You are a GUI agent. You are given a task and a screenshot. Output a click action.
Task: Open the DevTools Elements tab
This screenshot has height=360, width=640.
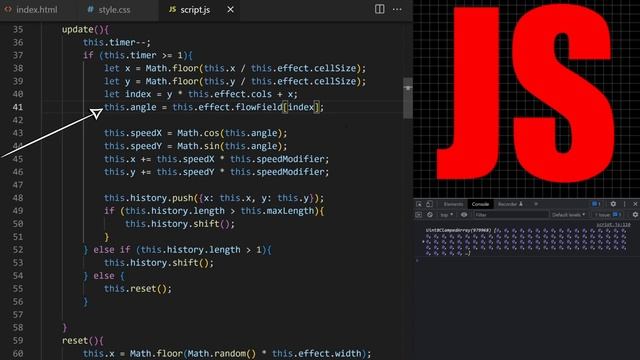(x=453, y=204)
